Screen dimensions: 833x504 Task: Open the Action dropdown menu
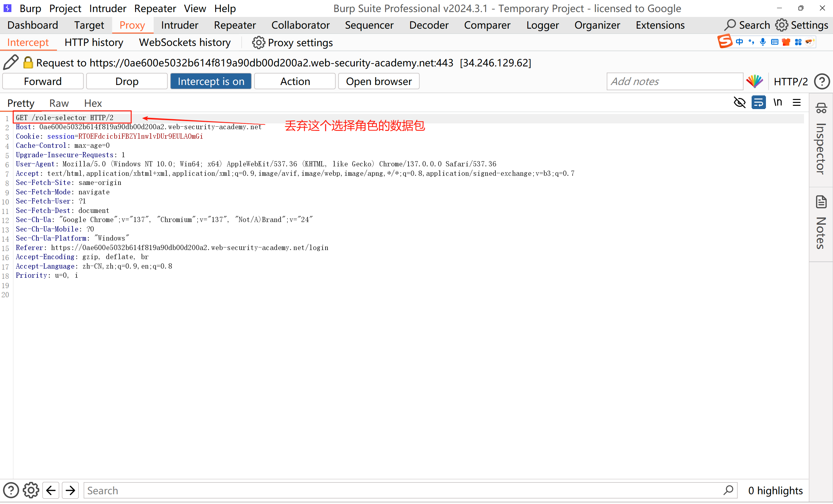(295, 81)
